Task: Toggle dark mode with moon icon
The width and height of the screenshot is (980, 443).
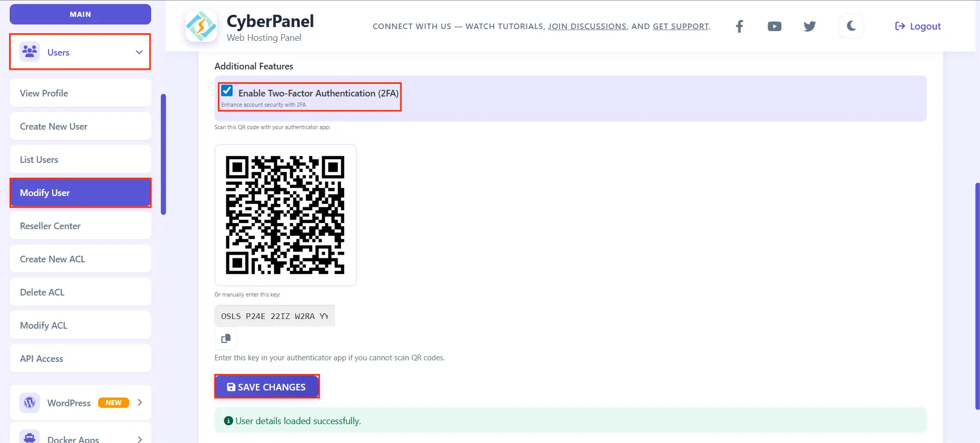Action: point(851,26)
